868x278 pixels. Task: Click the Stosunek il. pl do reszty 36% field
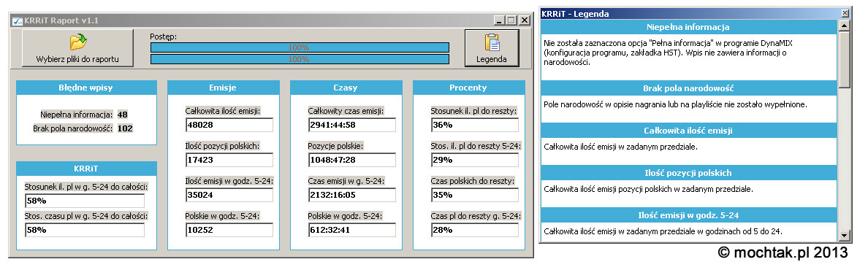(475, 125)
